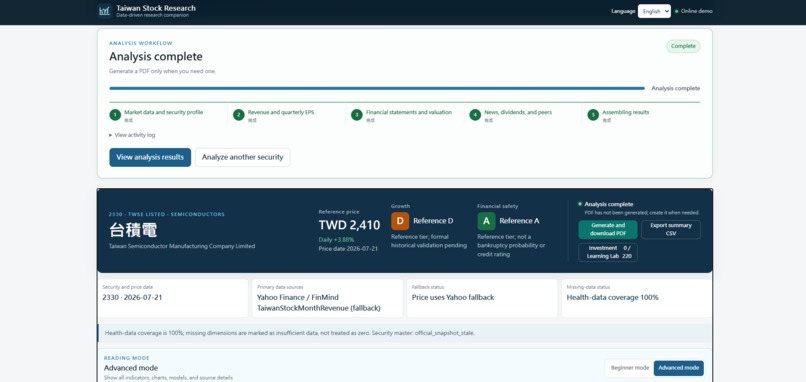Click the Growth grade D badge
This screenshot has height=382, width=806.
coord(400,221)
